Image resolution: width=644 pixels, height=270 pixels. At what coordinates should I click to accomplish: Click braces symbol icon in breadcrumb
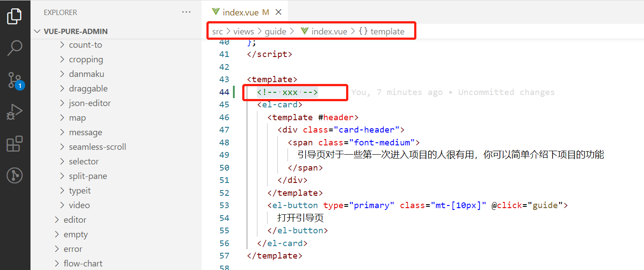363,31
